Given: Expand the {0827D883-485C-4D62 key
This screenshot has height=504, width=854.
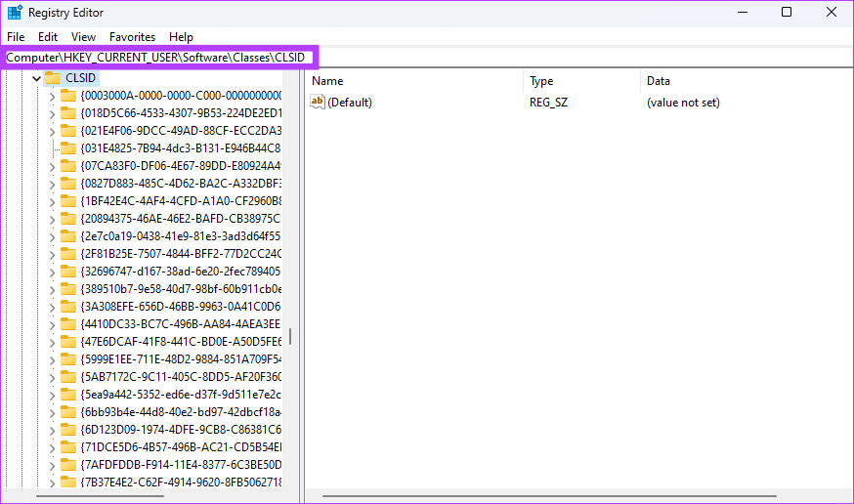Looking at the screenshot, I should 53,185.
